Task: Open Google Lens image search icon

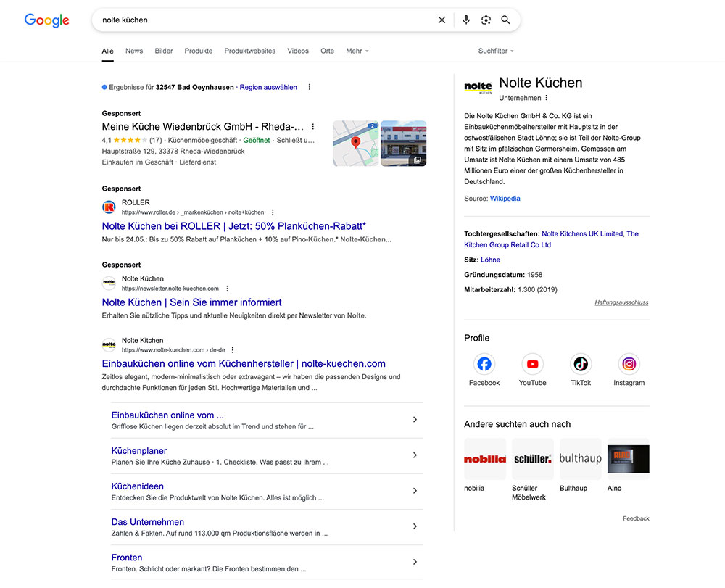Action: coord(486,20)
